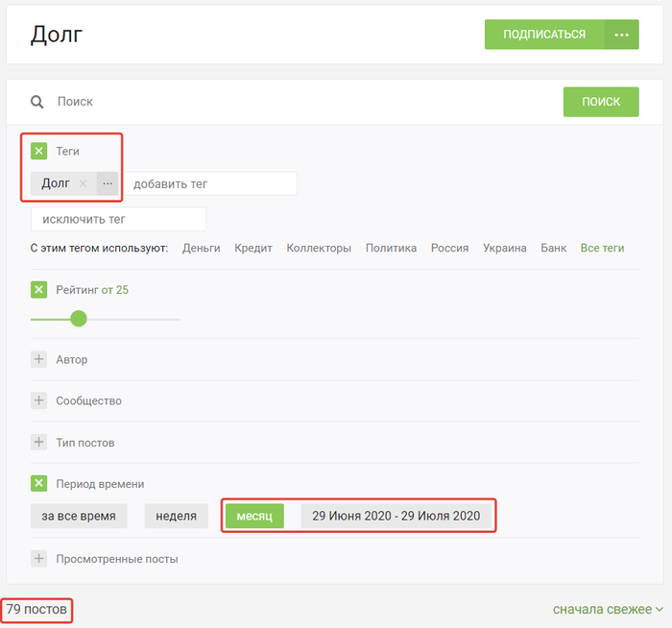Screen dimensions: 672x628
Task: Expand the Автор filter section
Action: pos(39,359)
